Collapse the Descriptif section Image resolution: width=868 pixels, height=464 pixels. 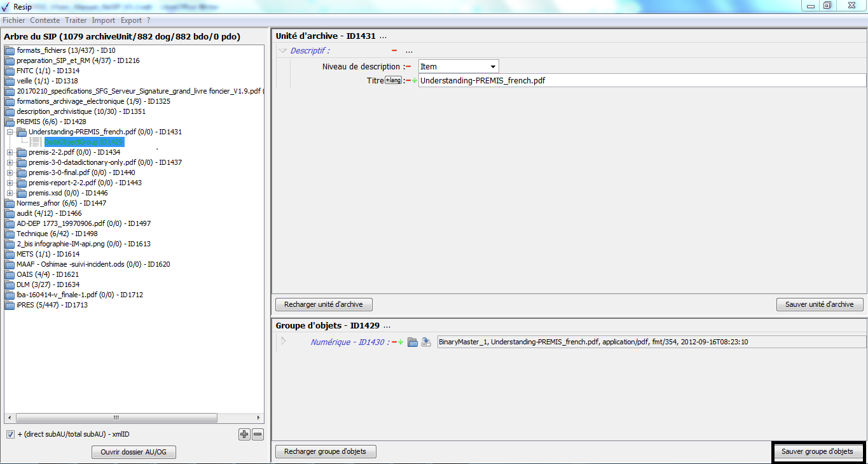[x=283, y=51]
